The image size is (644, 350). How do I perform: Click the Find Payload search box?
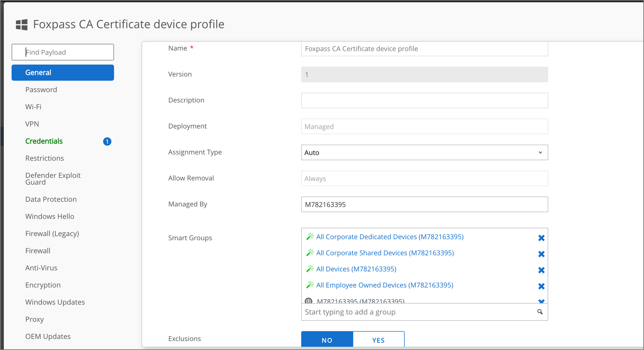63,52
